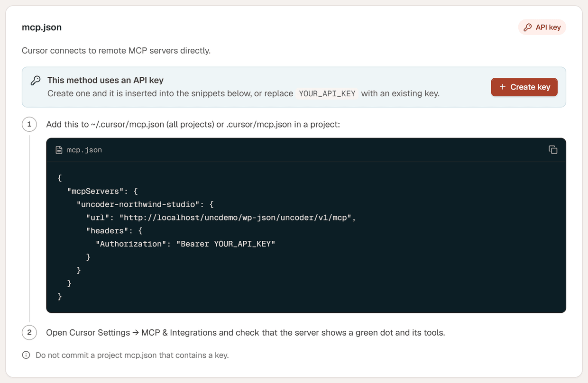Click the "mcpServers" line in the code
This screenshot has height=383, width=588.
(102, 191)
